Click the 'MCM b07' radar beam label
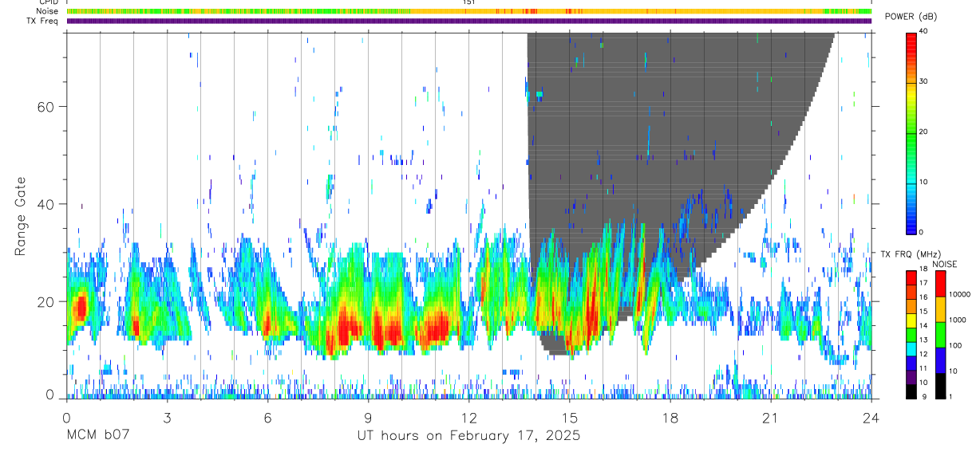Image resolution: width=980 pixels, height=452 pixels. pyautogui.click(x=97, y=436)
